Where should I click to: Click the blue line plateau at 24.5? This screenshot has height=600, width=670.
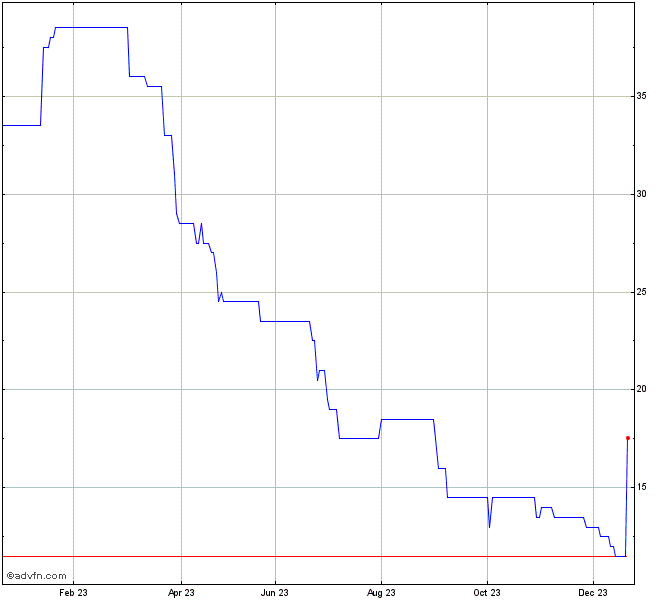point(240,301)
